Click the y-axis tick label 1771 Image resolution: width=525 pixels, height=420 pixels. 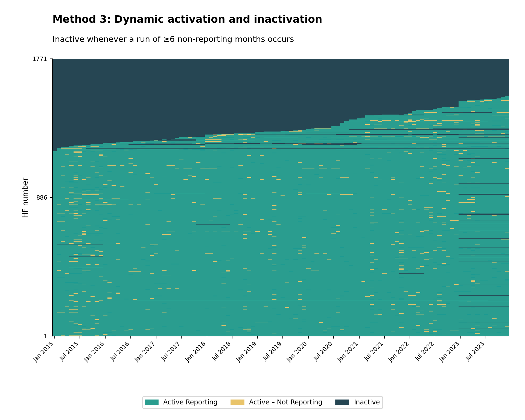(x=40, y=59)
